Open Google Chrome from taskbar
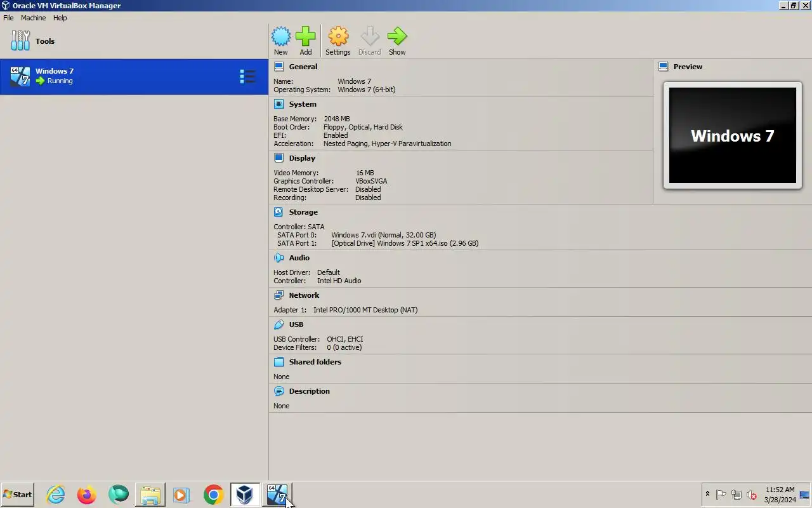Screen dimensions: 812x508 tap(214, 495)
